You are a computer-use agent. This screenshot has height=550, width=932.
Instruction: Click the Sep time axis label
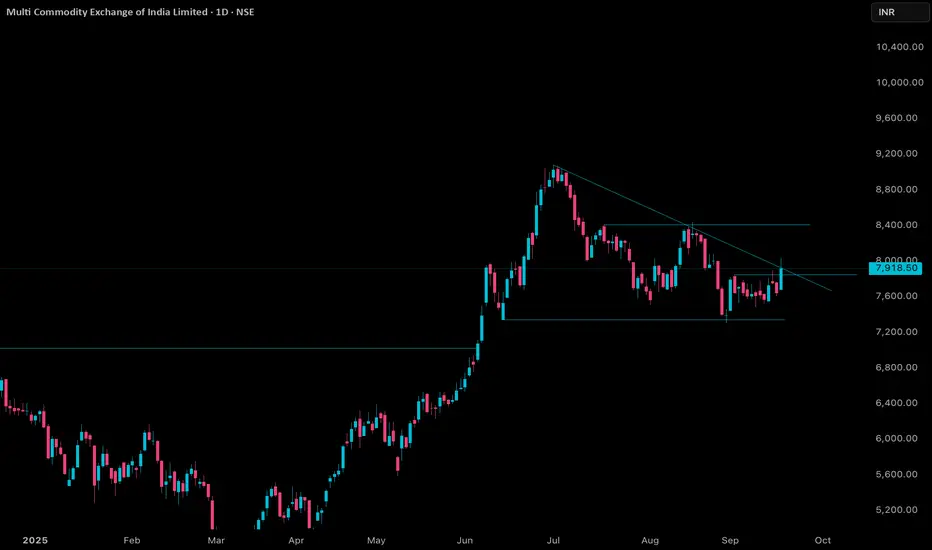tap(730, 540)
